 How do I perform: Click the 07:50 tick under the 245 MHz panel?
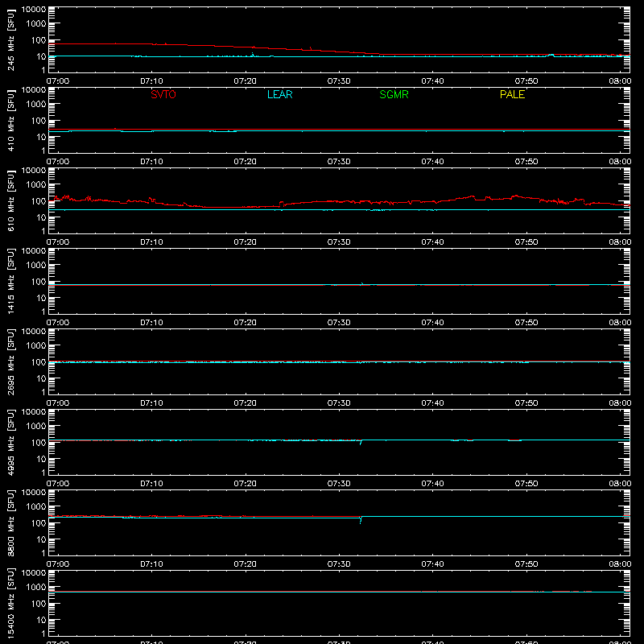[x=526, y=81]
